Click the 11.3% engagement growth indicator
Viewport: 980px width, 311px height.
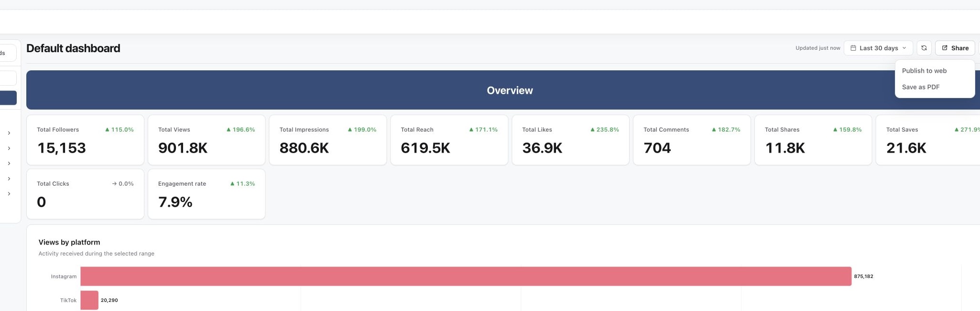coord(243,184)
